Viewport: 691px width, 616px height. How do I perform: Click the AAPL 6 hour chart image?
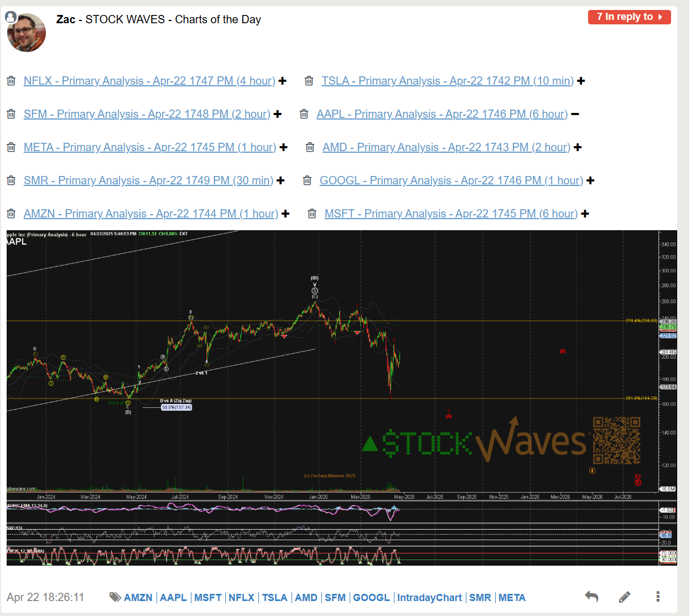(x=341, y=397)
